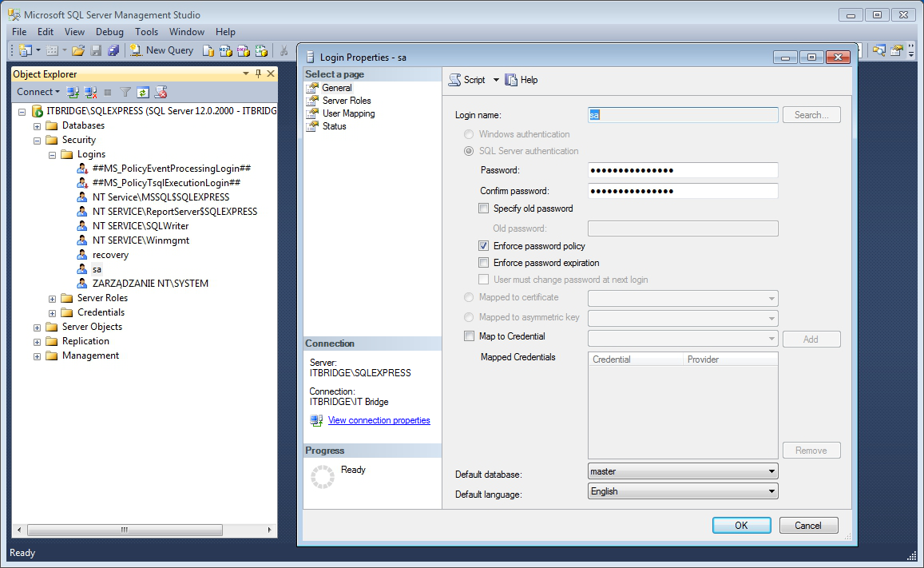The width and height of the screenshot is (924, 568).
Task: Click the Cancel button
Action: click(x=808, y=525)
